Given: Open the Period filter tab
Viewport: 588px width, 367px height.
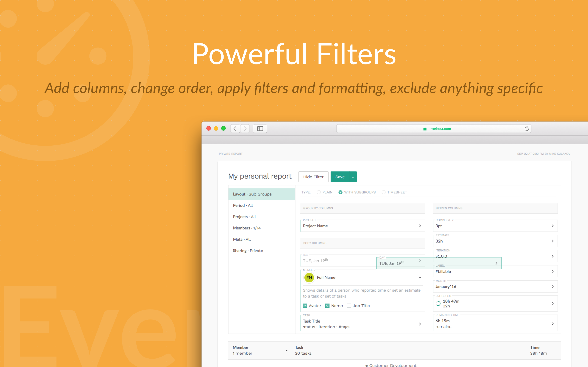Looking at the screenshot, I should (243, 205).
